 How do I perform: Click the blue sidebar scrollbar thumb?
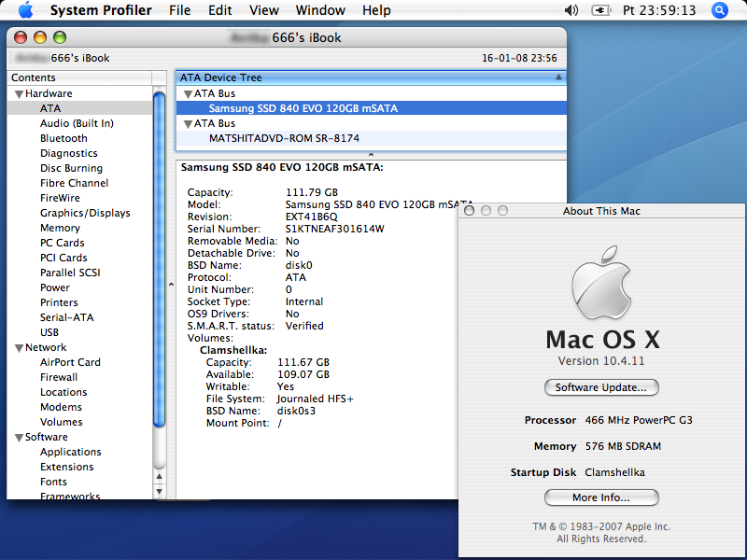[159, 259]
